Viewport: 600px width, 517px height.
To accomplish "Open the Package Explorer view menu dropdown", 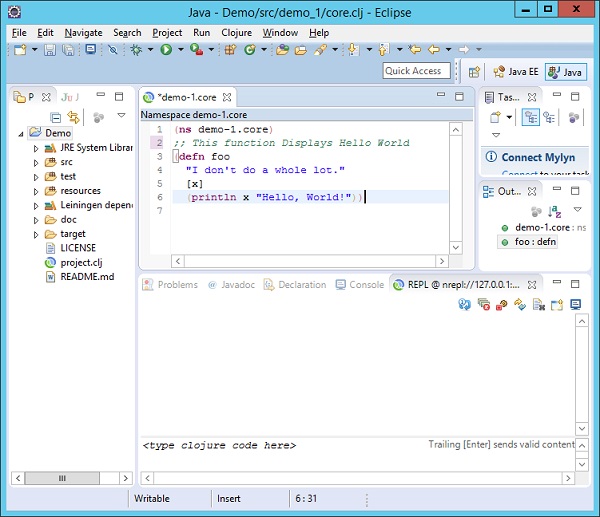I will click(x=122, y=116).
